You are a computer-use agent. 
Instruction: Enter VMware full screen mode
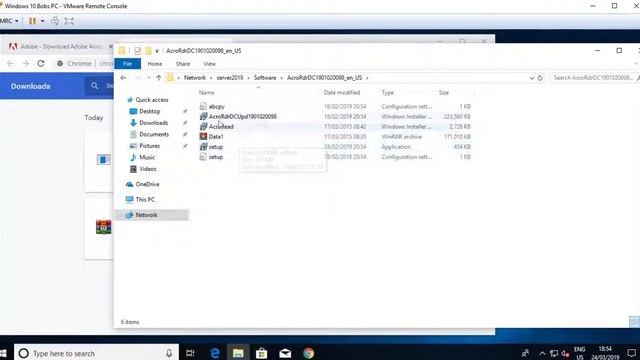click(x=69, y=21)
